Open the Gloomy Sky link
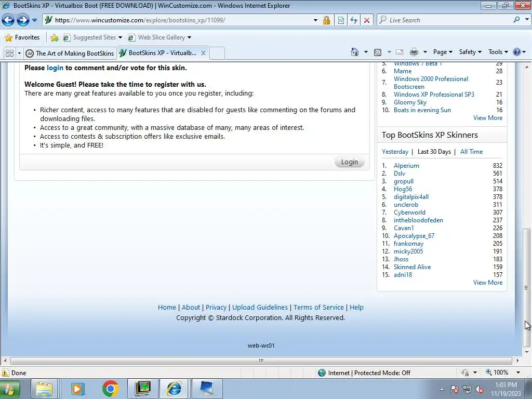532x399 pixels. (410, 102)
